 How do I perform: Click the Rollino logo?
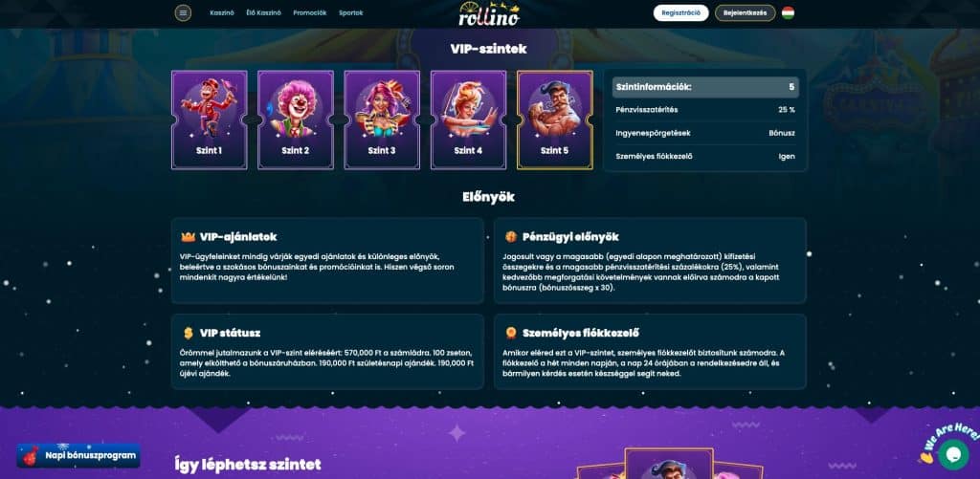coord(489,13)
